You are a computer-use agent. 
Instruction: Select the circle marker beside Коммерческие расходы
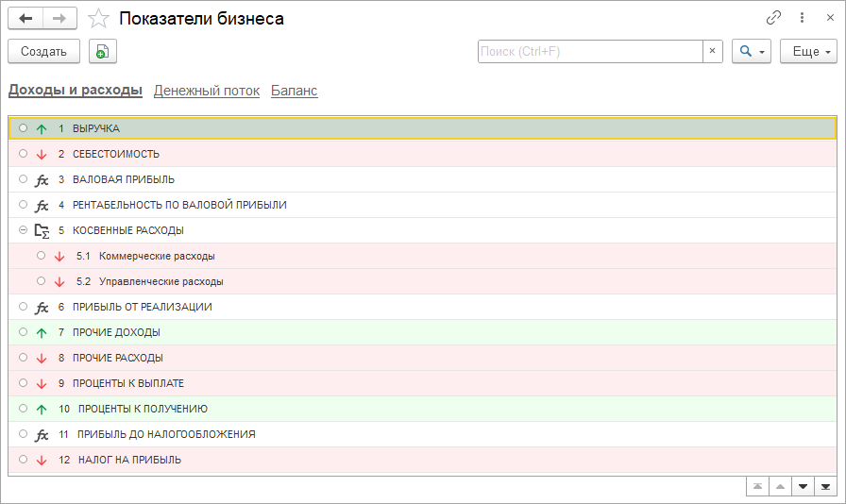click(x=41, y=255)
